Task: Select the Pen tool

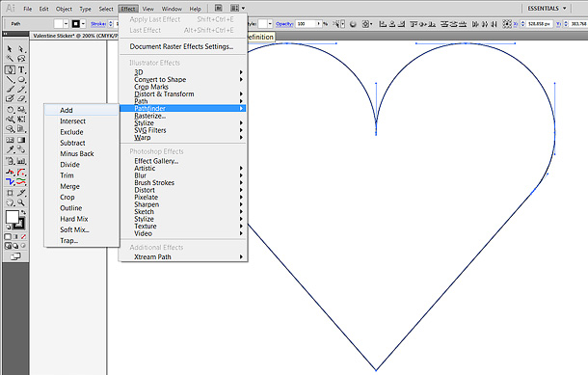Action: click(x=10, y=69)
